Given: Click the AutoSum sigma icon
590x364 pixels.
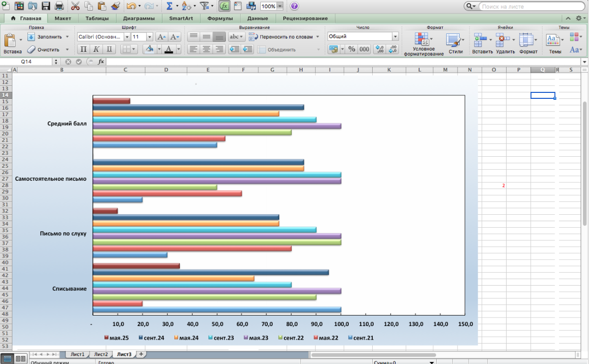Looking at the screenshot, I should 169,6.
